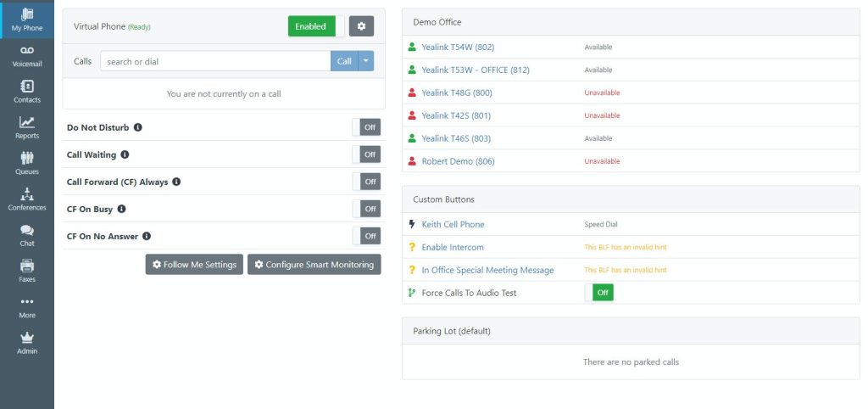Click Do Not Disturb info icon
Screen dimensions: 868x409
click(x=138, y=127)
